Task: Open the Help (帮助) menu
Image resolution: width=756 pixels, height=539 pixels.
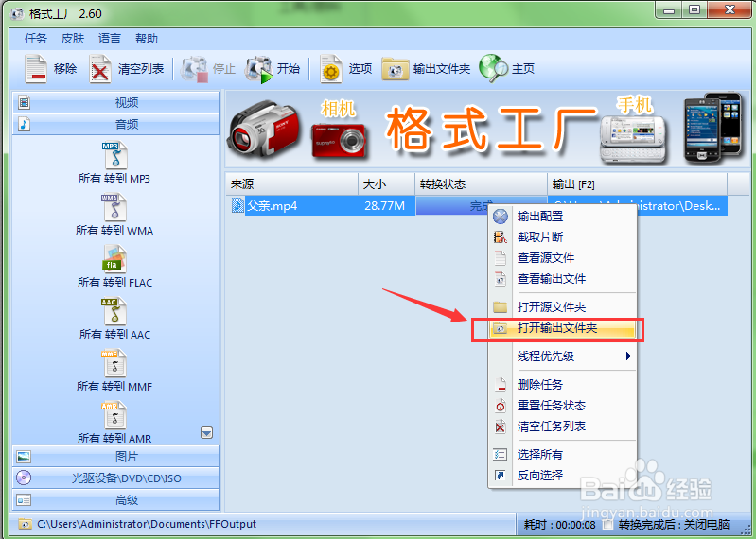Action: (x=147, y=39)
